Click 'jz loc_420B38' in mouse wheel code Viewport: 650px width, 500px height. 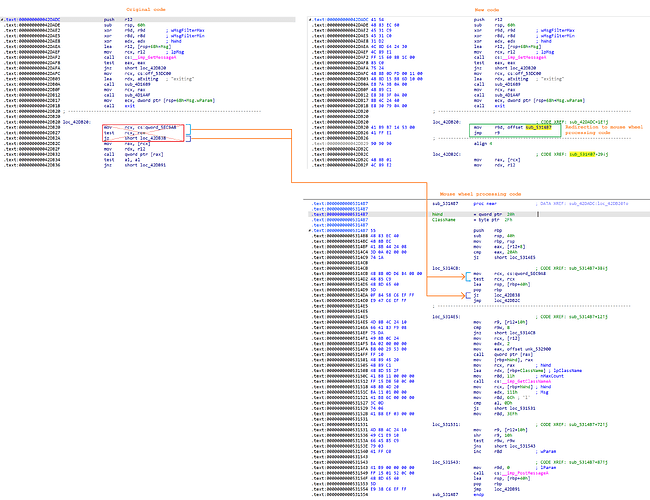(x=497, y=295)
